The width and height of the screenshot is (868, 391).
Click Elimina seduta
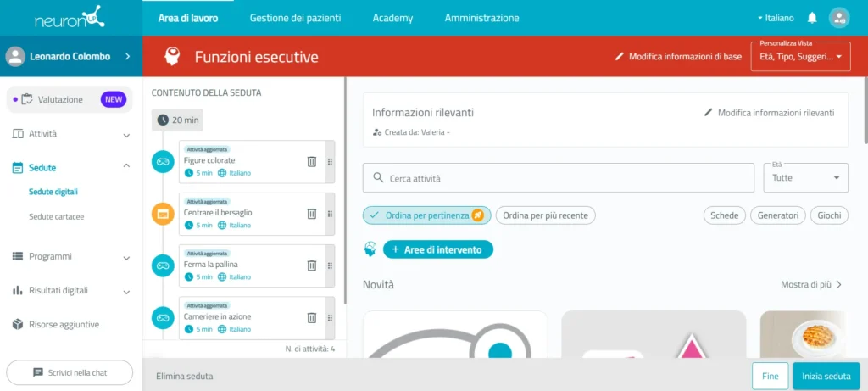point(185,376)
